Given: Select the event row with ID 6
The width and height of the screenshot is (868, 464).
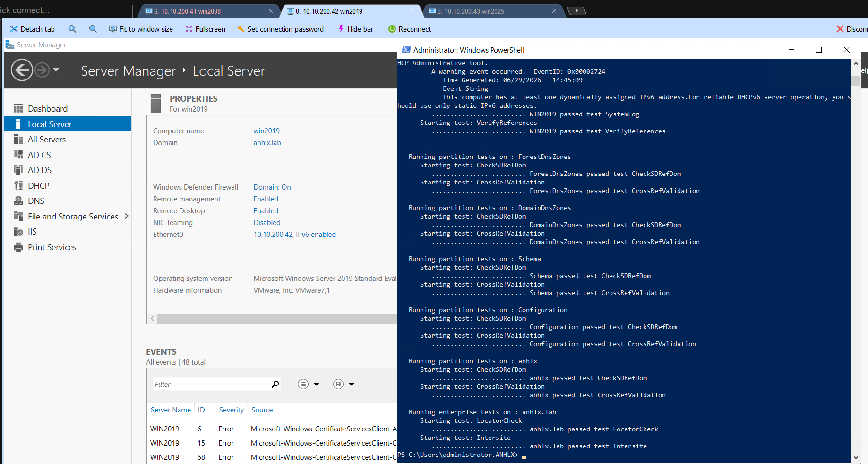Looking at the screenshot, I should 272,429.
